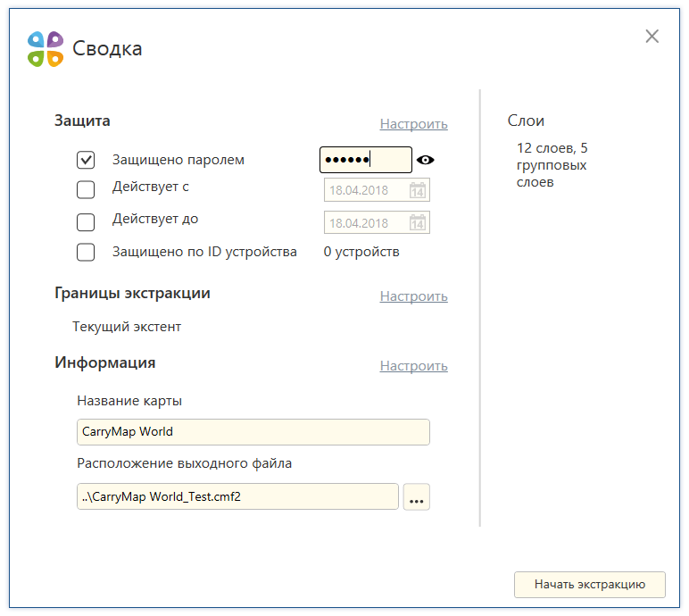Open calendar for "Действует с" date
Image resolution: width=689 pixels, height=616 pixels.
click(x=418, y=190)
